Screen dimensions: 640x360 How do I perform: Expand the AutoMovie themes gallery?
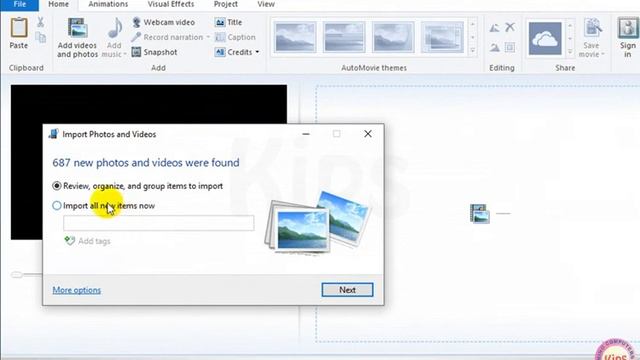pos(473,51)
